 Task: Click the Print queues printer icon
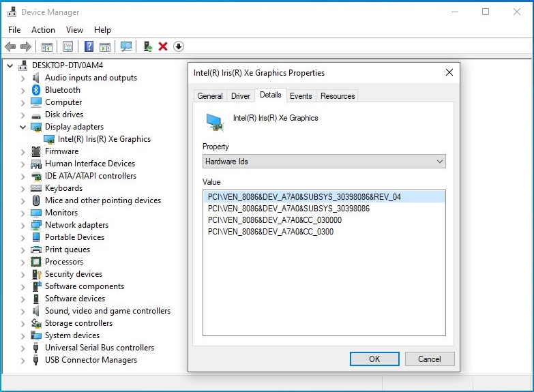pos(36,250)
